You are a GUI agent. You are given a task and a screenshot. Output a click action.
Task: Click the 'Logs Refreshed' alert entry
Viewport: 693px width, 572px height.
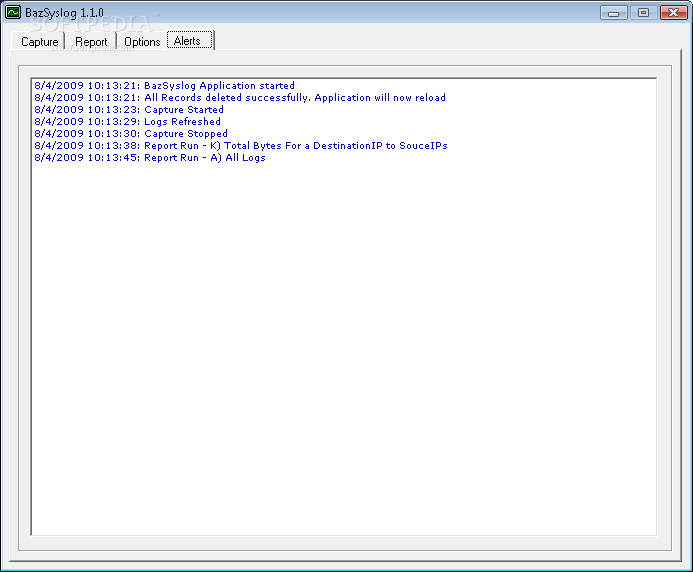[x=127, y=121]
